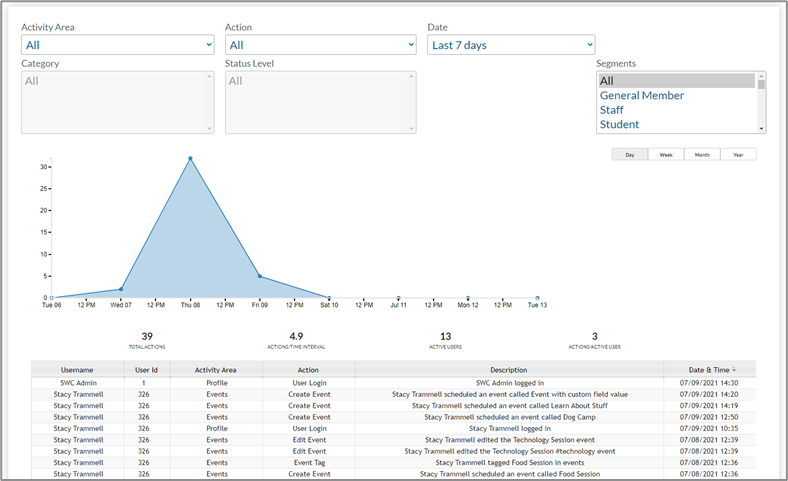Click the Fri 09 chart data point

pos(260,277)
